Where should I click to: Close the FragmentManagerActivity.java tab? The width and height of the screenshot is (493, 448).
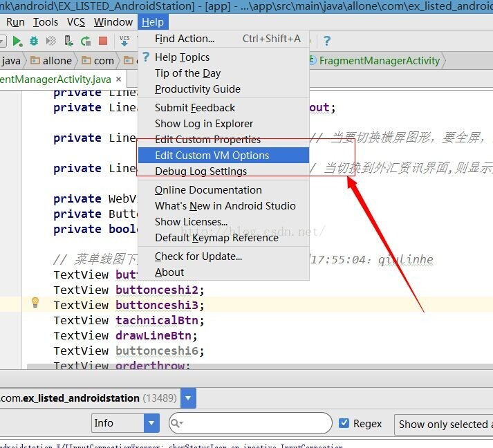[118, 80]
